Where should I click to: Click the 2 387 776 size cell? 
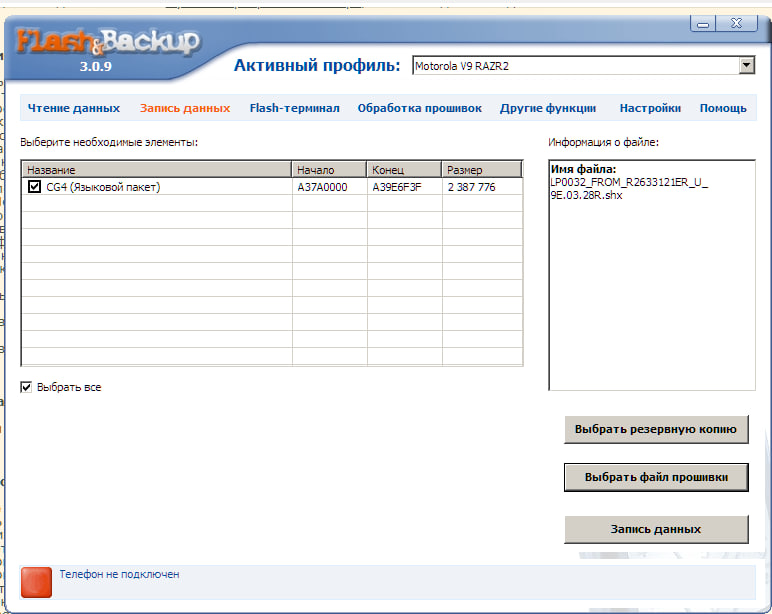click(471, 187)
